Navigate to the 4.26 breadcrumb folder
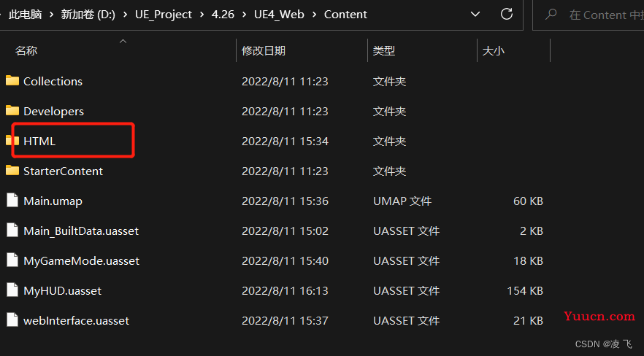This screenshot has width=644, height=356. [223, 15]
